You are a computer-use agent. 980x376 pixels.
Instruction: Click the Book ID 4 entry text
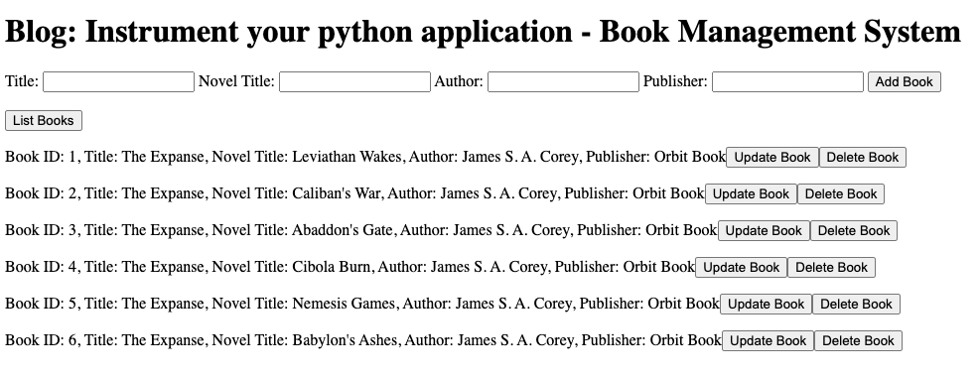tap(350, 267)
